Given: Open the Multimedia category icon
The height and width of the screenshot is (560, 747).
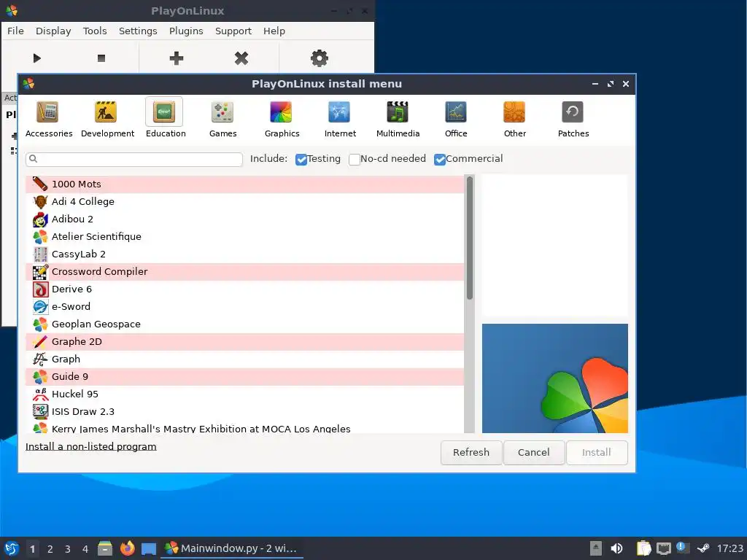Looking at the screenshot, I should click(x=398, y=112).
